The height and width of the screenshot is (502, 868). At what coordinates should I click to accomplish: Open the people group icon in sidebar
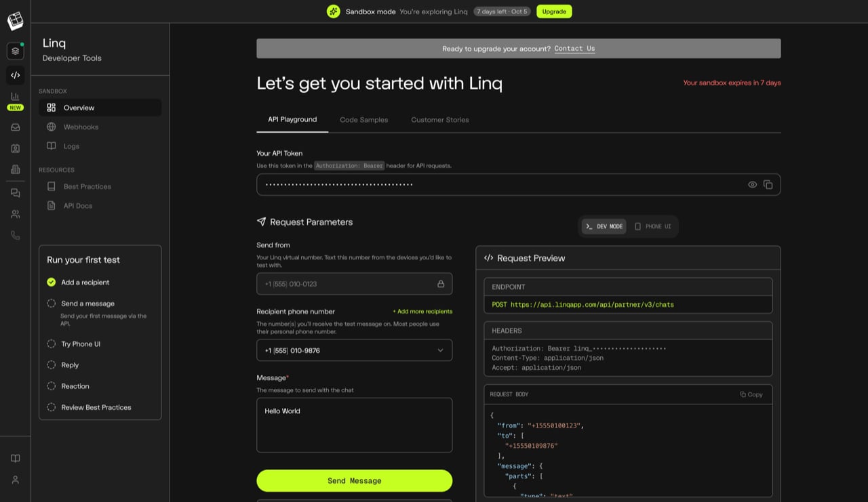pos(15,214)
